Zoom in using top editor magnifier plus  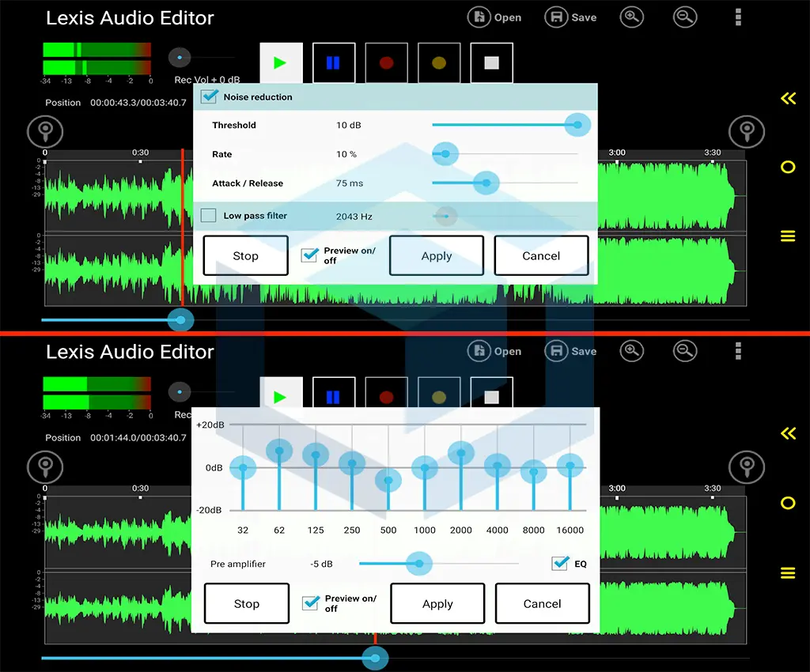631,17
